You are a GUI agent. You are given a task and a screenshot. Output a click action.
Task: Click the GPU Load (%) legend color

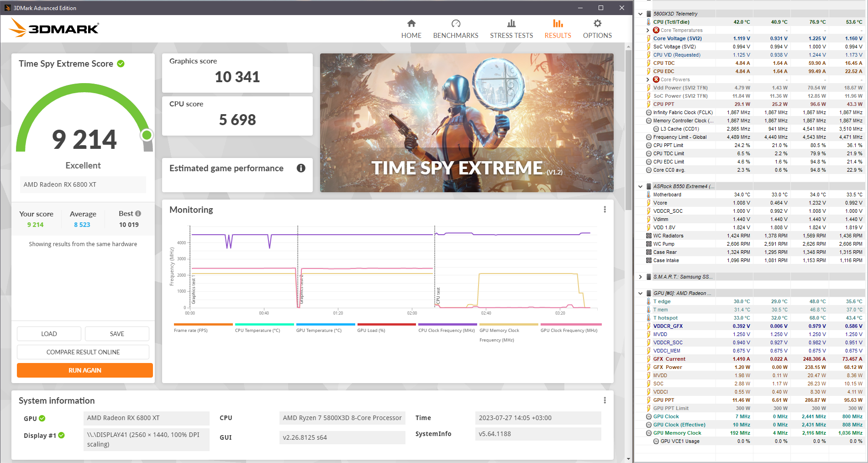tap(387, 324)
